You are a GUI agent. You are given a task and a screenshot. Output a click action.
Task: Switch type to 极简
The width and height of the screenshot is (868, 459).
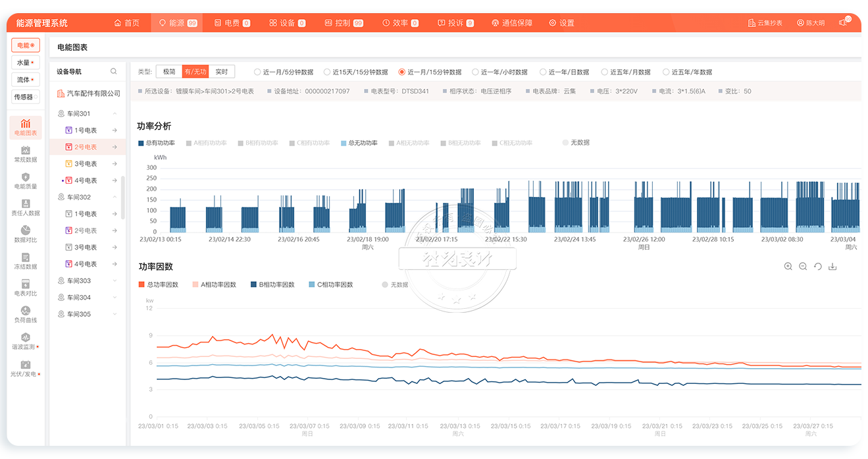coord(169,72)
